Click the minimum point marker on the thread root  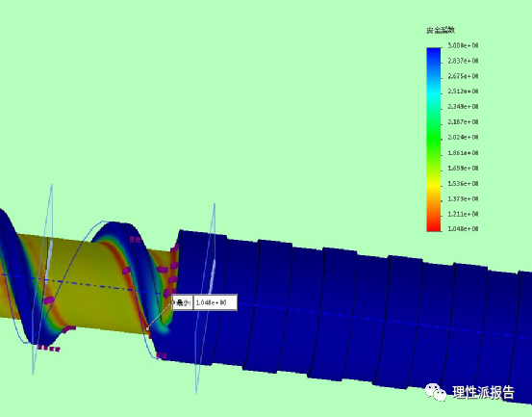[147, 328]
